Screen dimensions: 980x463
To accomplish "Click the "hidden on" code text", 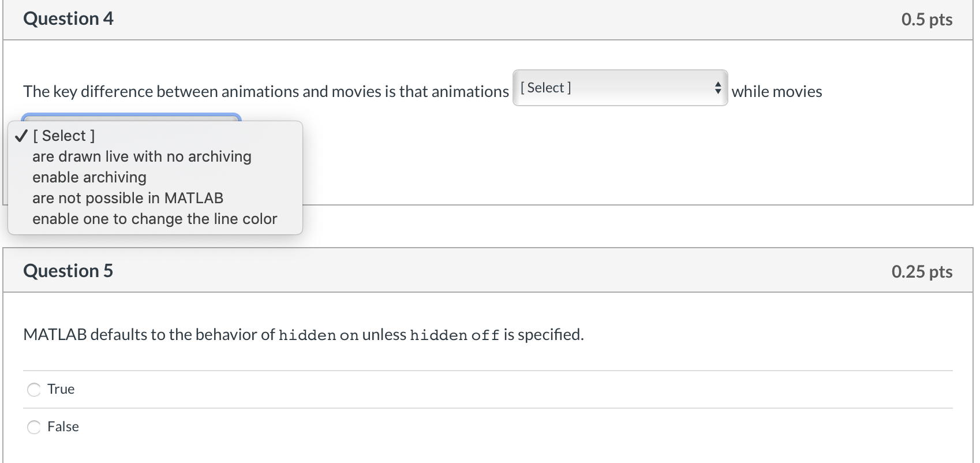I will click(x=318, y=335).
